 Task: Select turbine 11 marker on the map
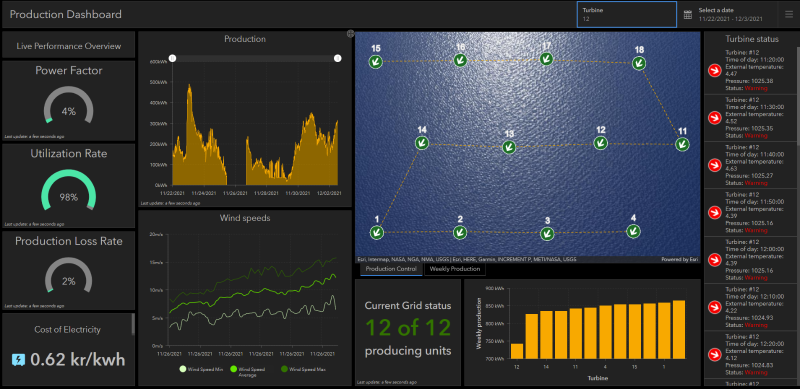click(682, 144)
